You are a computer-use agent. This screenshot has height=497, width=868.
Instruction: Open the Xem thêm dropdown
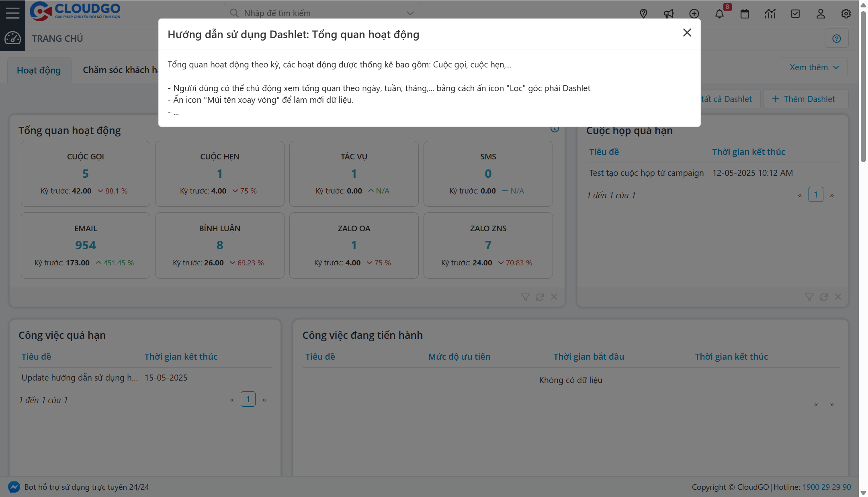(x=814, y=67)
